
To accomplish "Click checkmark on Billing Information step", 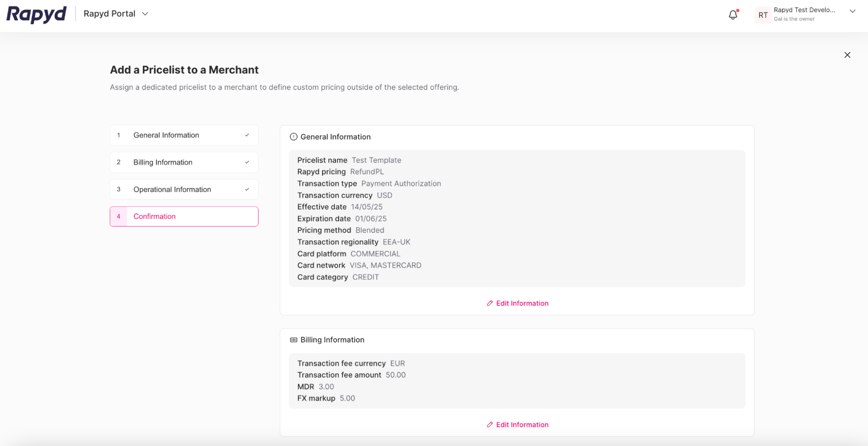I will (247, 162).
